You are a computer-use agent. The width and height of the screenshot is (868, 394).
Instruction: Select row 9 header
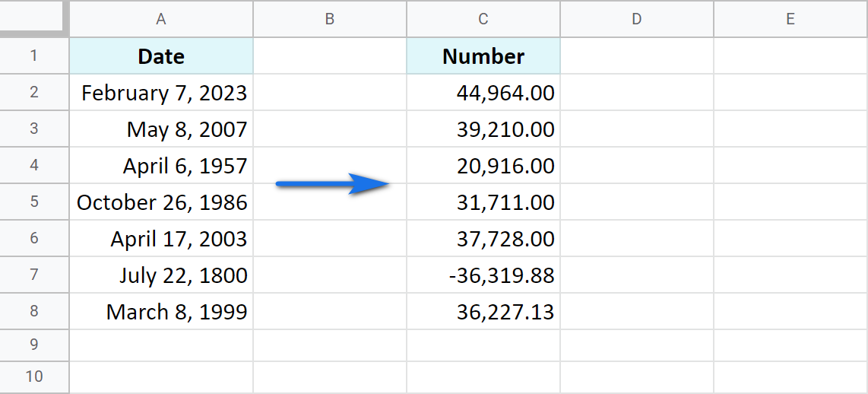[x=34, y=345]
